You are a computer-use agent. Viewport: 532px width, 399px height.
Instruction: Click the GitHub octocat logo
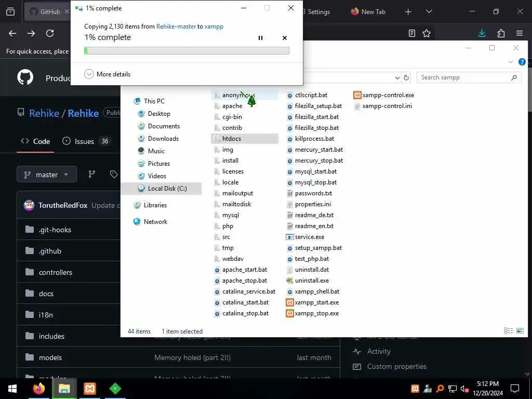(25, 77)
